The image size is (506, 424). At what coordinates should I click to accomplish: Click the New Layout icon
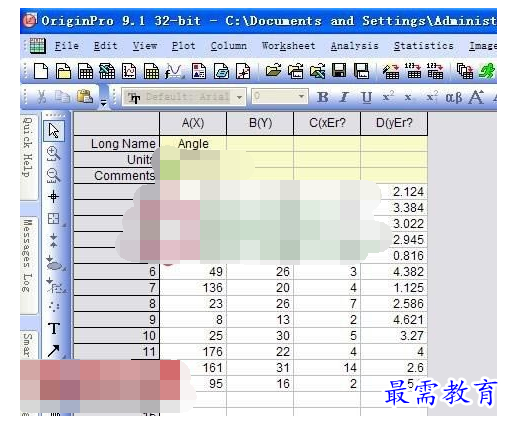pos(199,71)
